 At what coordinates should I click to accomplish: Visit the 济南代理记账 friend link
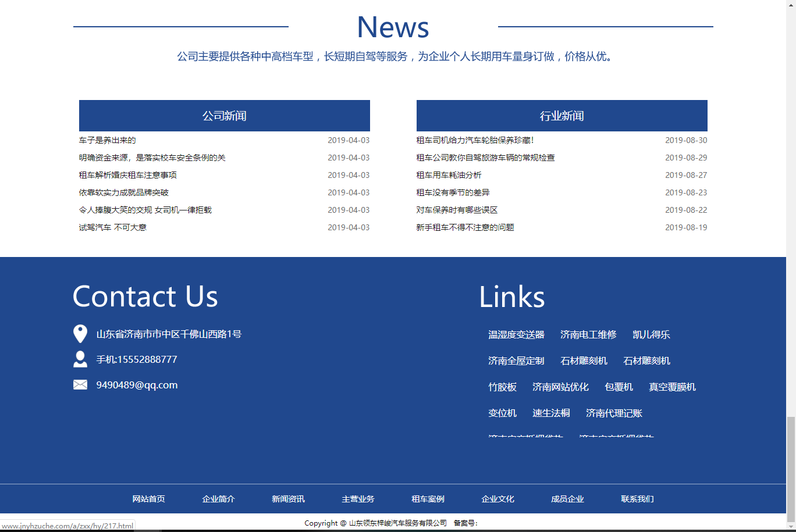(x=614, y=413)
